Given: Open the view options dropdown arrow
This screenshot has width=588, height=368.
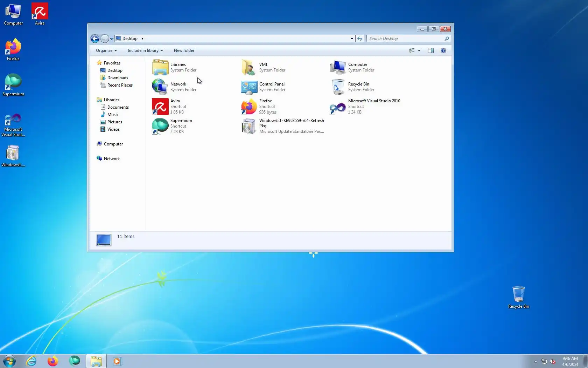Looking at the screenshot, I should [419, 50].
